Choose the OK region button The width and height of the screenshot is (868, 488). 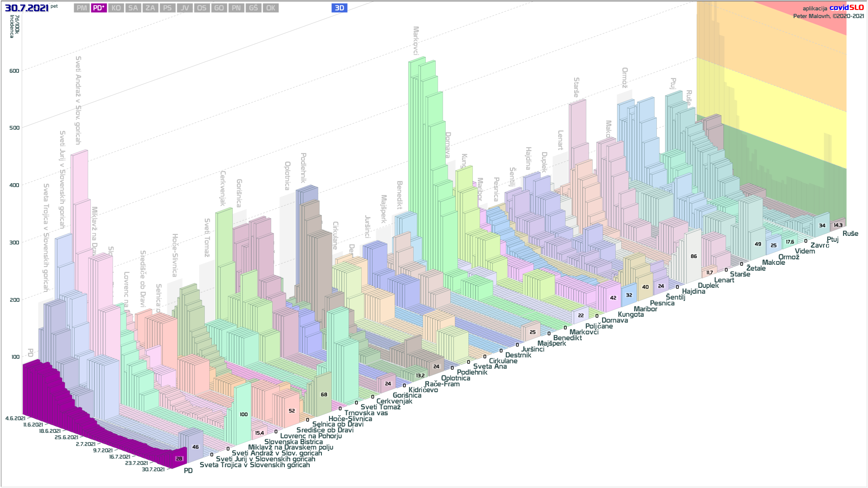click(270, 8)
